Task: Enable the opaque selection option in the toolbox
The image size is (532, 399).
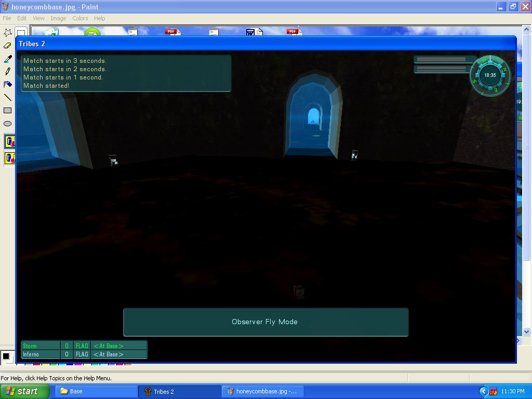Action: click(x=10, y=141)
